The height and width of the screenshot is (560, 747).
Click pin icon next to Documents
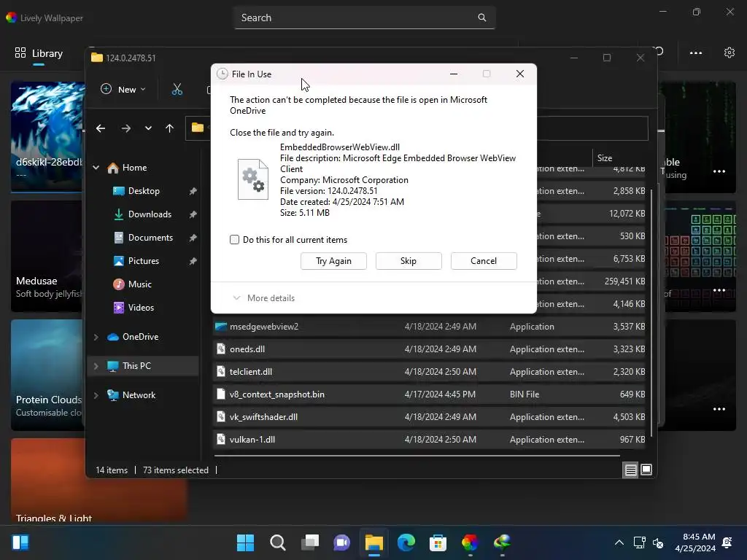pos(193,238)
